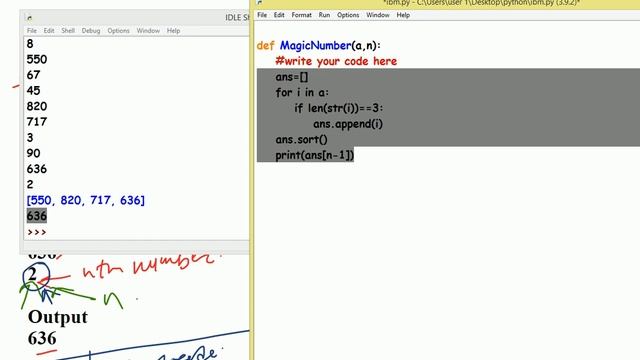Click the '#write your code here' comment
This screenshot has height=360, width=640.
(x=336, y=61)
